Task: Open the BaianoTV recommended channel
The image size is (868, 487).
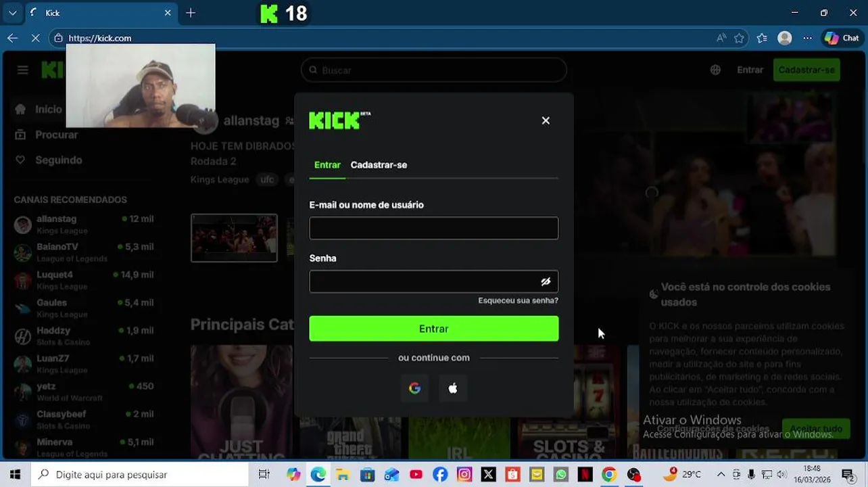Action: pos(84,252)
